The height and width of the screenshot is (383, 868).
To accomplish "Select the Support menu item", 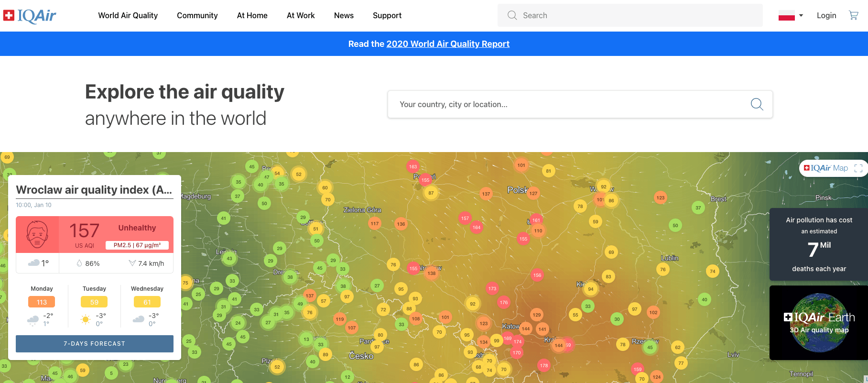I will [x=387, y=15].
